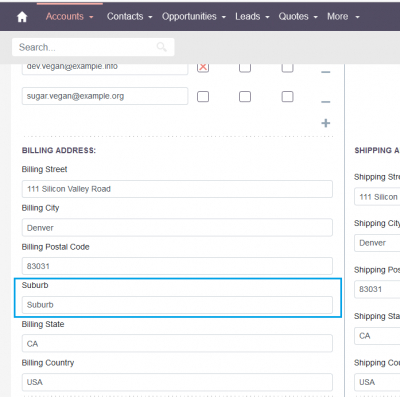Open the Accounts module
The height and width of the screenshot is (397, 400).
65,16
